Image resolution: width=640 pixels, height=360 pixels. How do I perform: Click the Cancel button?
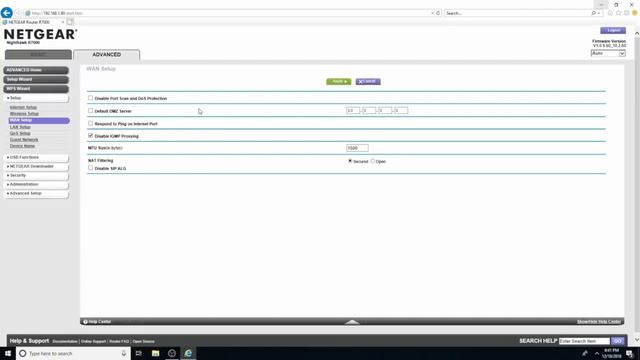tap(368, 82)
